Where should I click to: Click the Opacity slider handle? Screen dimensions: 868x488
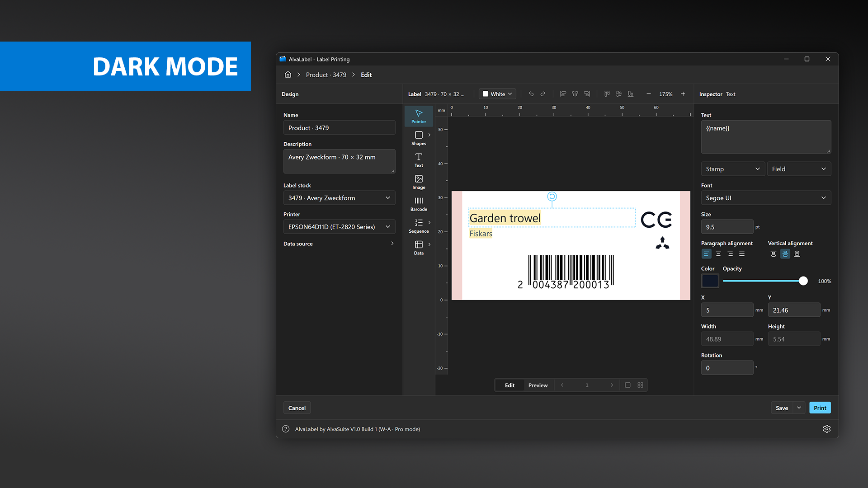coord(803,281)
